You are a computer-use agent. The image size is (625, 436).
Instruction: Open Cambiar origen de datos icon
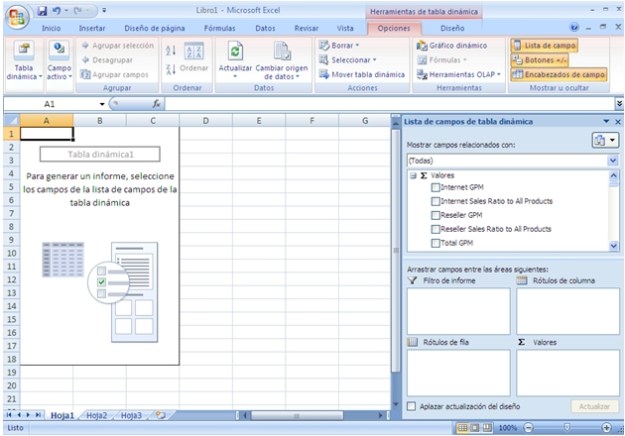281,52
